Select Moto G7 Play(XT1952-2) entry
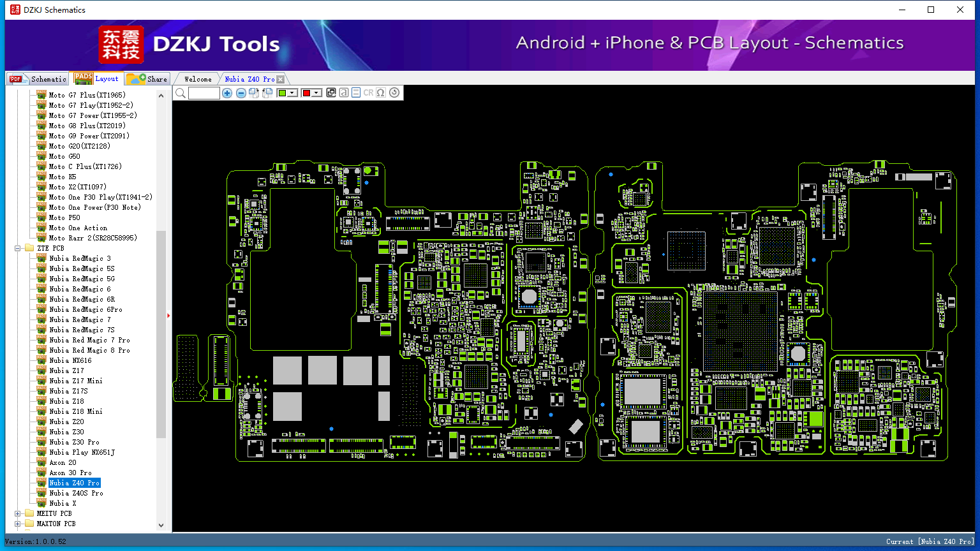The width and height of the screenshot is (980, 551). point(91,105)
